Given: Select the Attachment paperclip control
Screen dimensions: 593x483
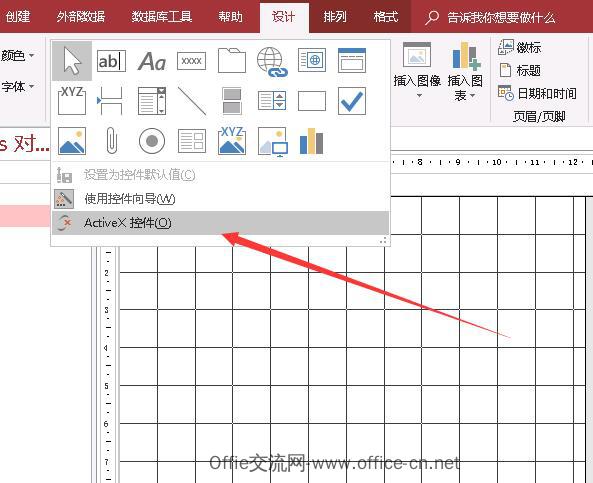Looking at the screenshot, I should tap(112, 141).
